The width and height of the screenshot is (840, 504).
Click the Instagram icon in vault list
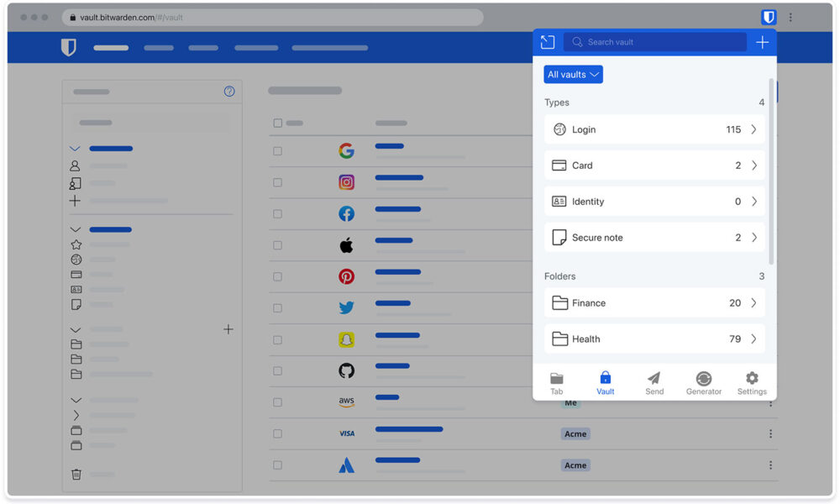pos(347,182)
